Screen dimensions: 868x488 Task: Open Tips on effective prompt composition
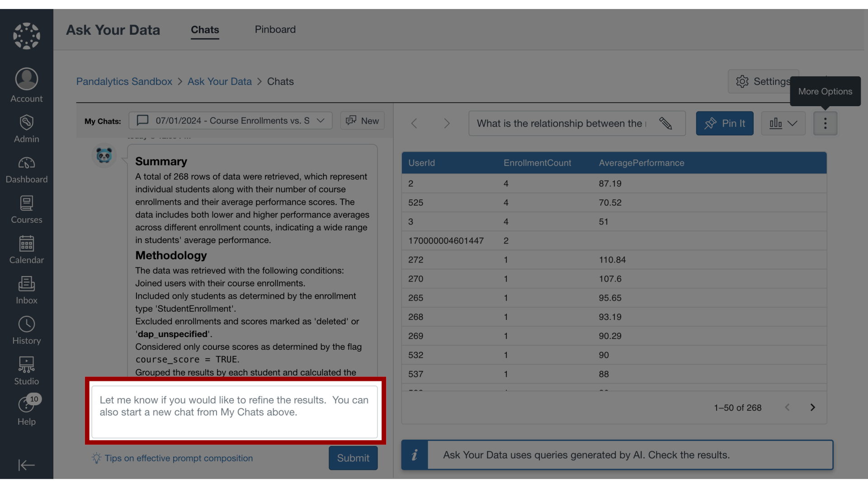coord(178,458)
